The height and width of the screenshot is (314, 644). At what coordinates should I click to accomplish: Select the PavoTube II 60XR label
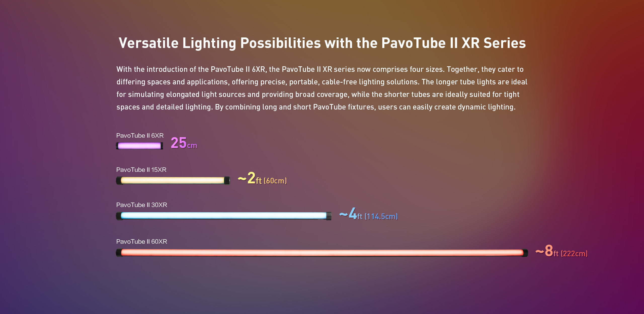point(142,242)
